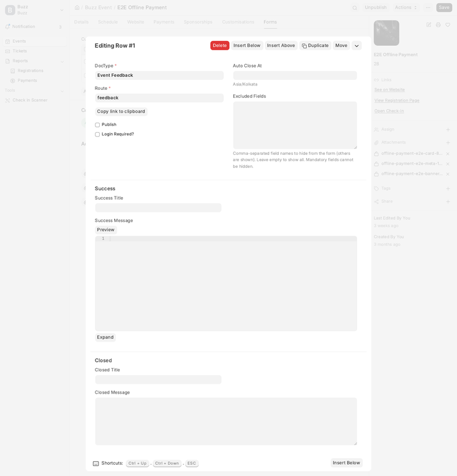Click the Share plus icon

pyautogui.click(x=448, y=201)
